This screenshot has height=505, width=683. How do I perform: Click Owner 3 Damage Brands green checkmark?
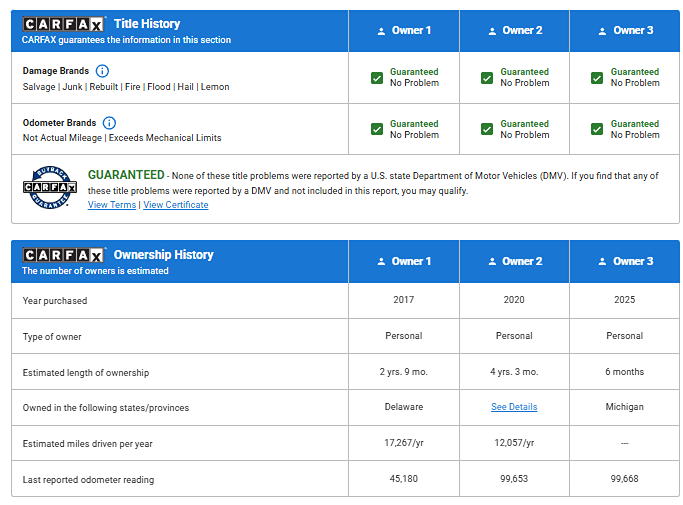(597, 78)
